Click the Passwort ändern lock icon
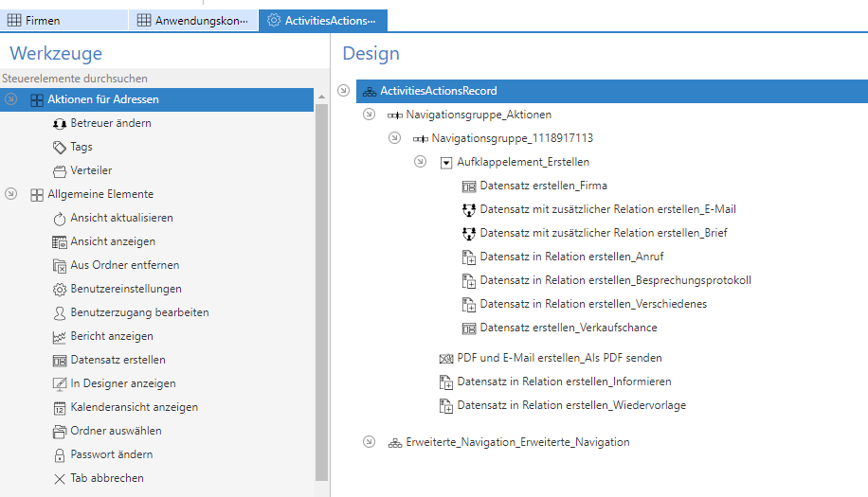 (x=59, y=454)
